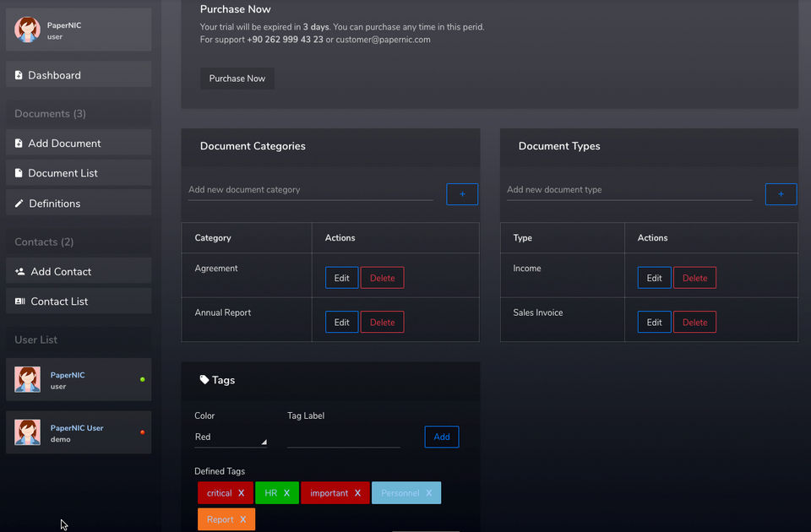The image size is (811, 532).
Task: Remove the important tag with its X
Action: point(357,493)
